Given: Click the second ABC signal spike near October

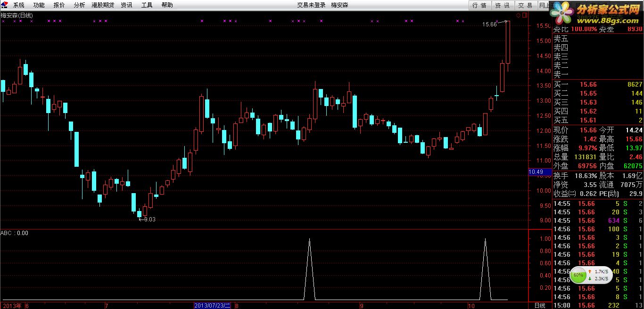Looking at the screenshot, I should point(485,268).
